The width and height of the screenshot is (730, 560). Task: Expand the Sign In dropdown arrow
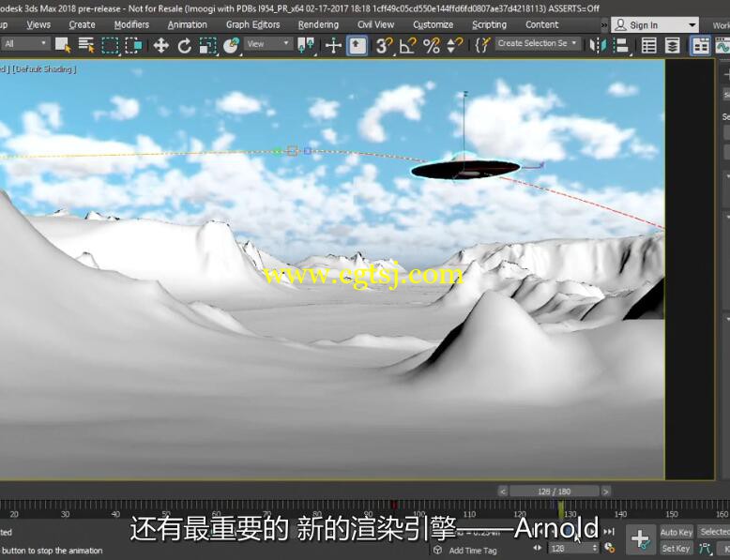coord(692,24)
